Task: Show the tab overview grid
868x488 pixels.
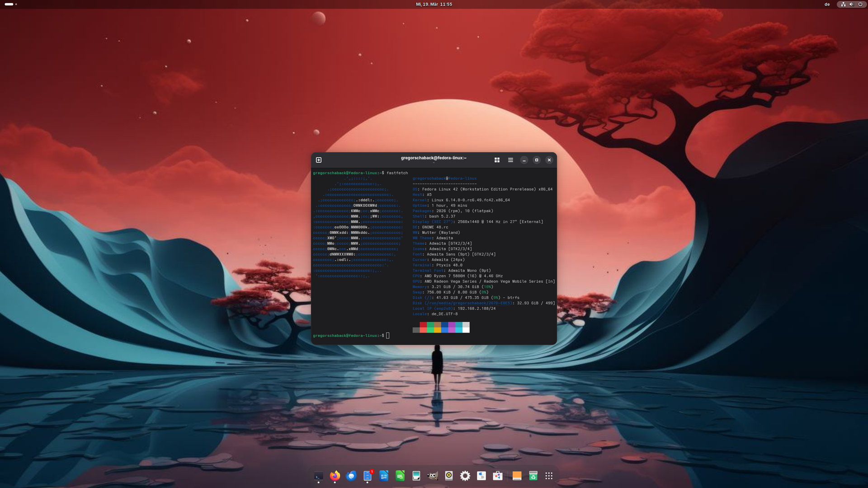Action: [497, 160]
